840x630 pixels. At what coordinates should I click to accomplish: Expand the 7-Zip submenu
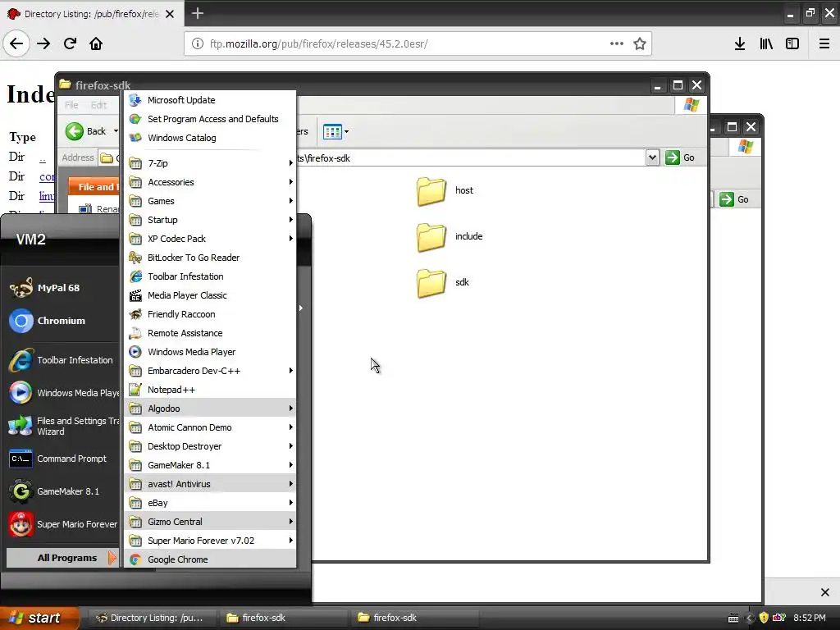[x=210, y=163]
